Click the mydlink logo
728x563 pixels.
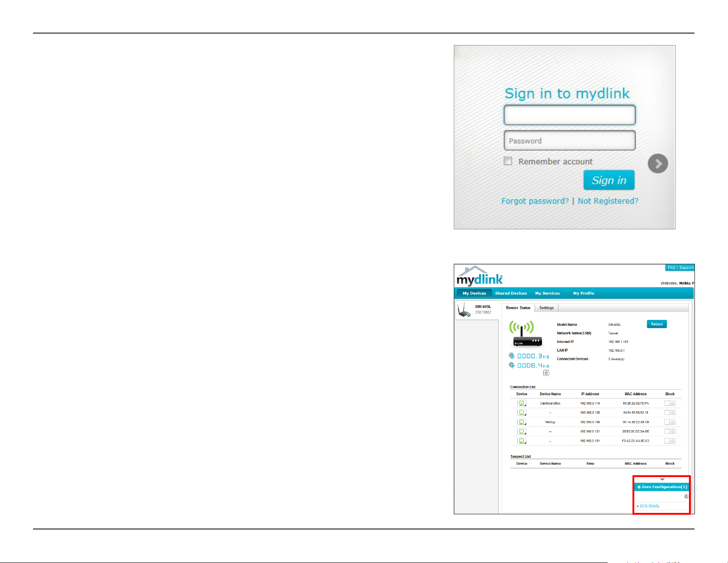click(480, 276)
